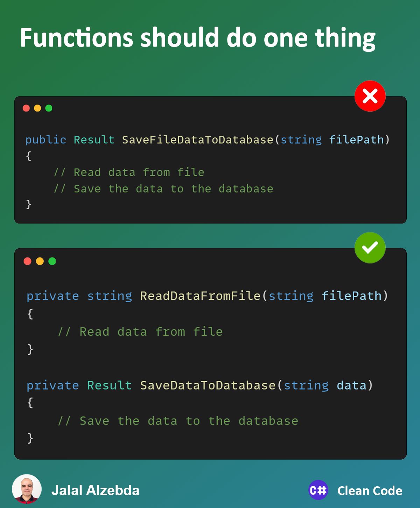Click the data parameter in SaveDataToDatabase

coord(351,385)
